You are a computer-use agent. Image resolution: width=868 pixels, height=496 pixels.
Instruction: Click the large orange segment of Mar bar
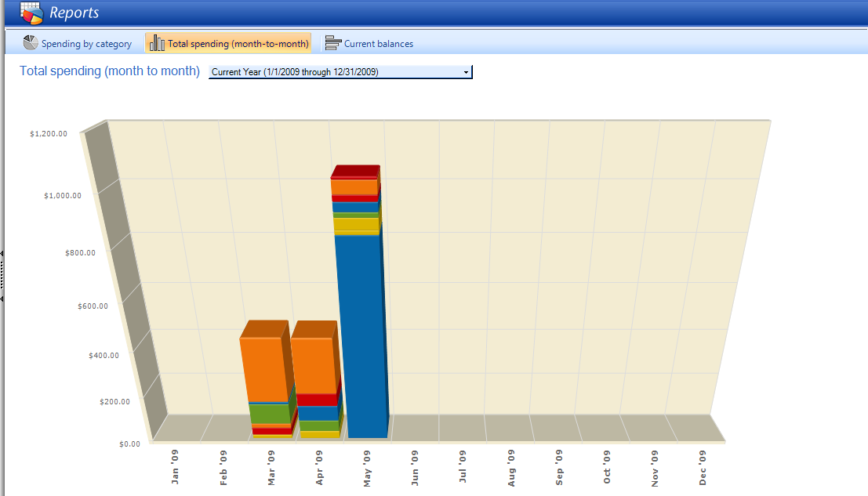click(x=263, y=369)
